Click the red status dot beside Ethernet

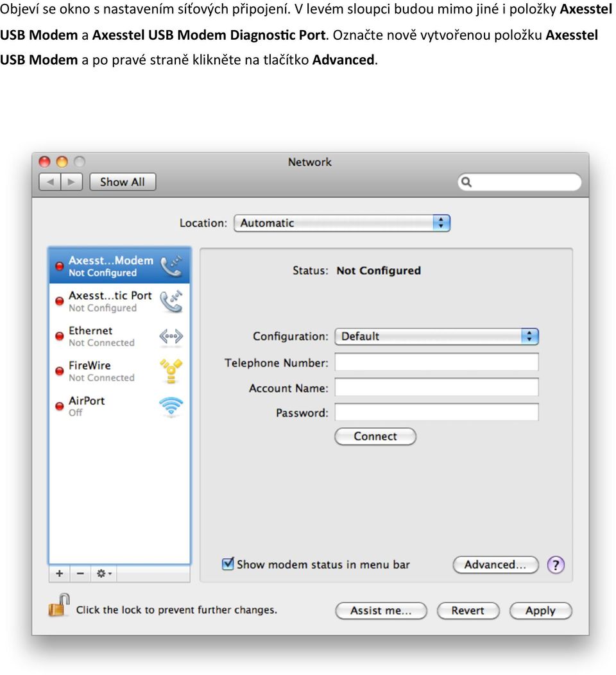click(x=60, y=336)
